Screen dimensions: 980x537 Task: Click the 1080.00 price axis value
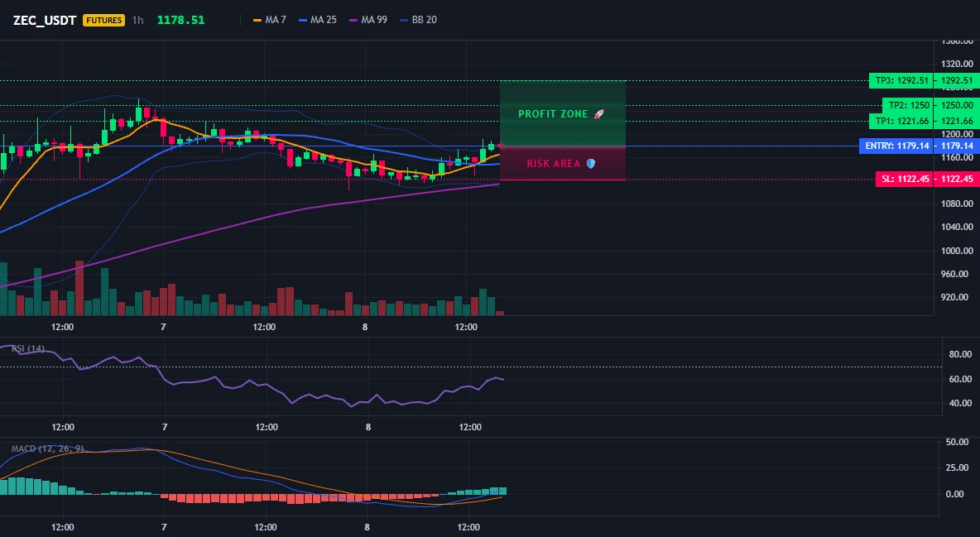[957, 204]
